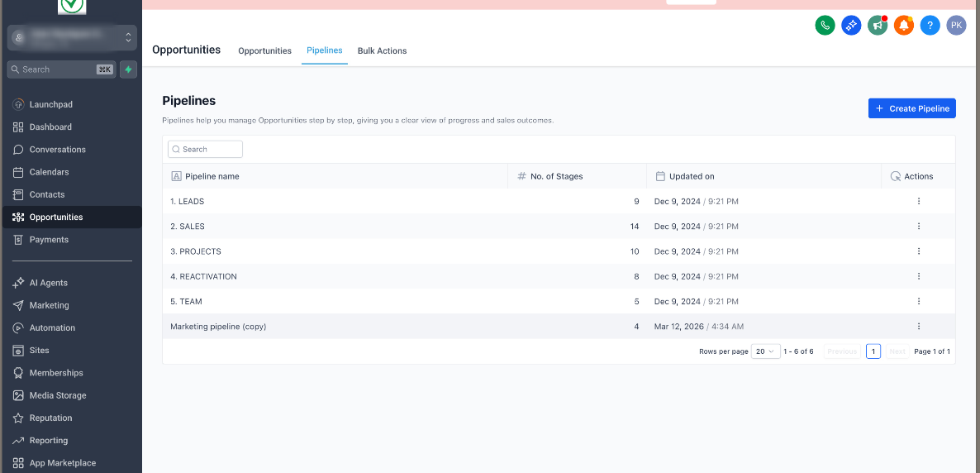Image resolution: width=980 pixels, height=473 pixels.
Task: Select the 3. PROJECTS pipeline name
Action: point(196,251)
